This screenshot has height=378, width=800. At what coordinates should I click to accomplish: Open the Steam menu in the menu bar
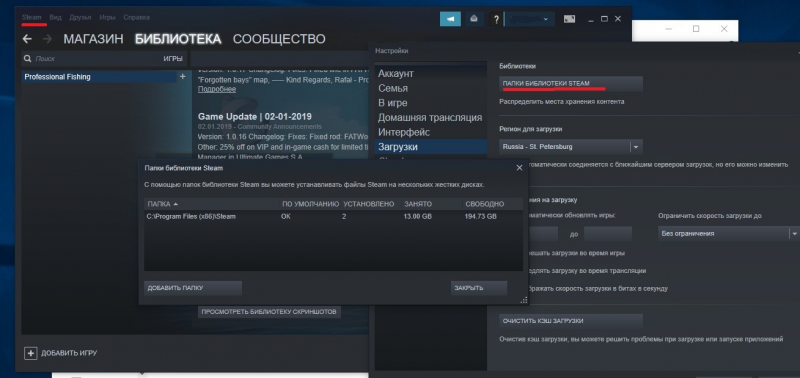point(32,17)
